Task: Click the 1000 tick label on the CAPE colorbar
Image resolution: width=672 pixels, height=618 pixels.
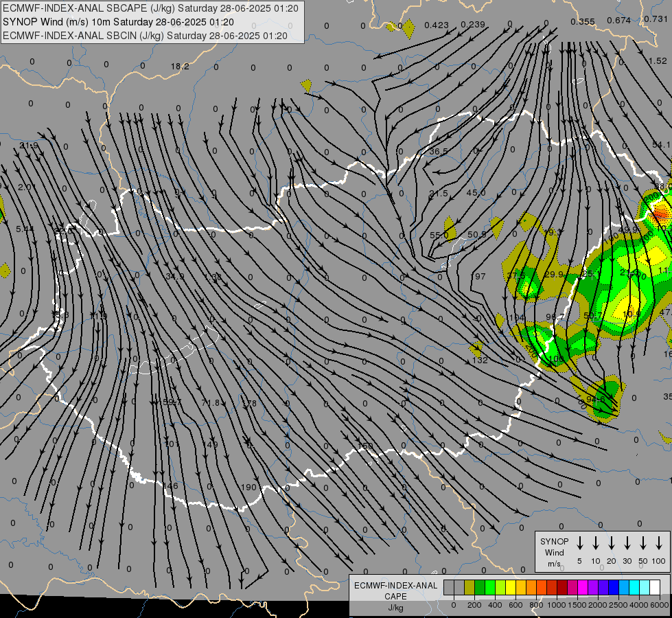Action: [x=557, y=605]
